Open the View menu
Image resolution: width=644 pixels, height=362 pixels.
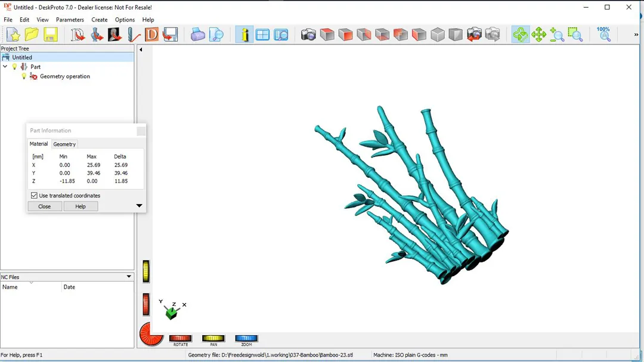(42, 20)
